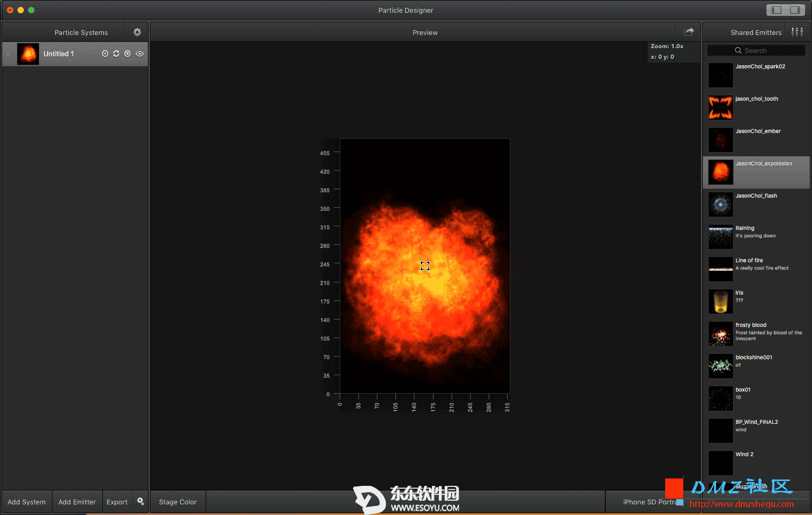Select JasonChoi_expolosion emitter
812x515 pixels.
pos(756,172)
